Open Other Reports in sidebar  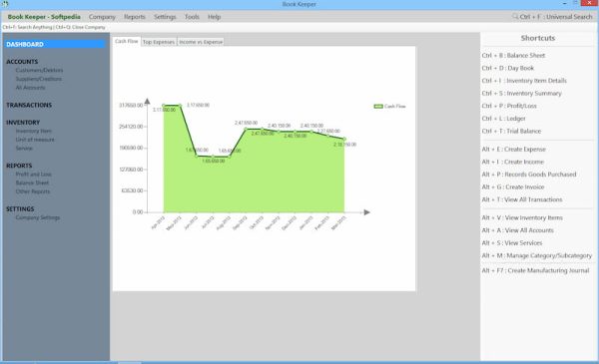[x=33, y=191]
